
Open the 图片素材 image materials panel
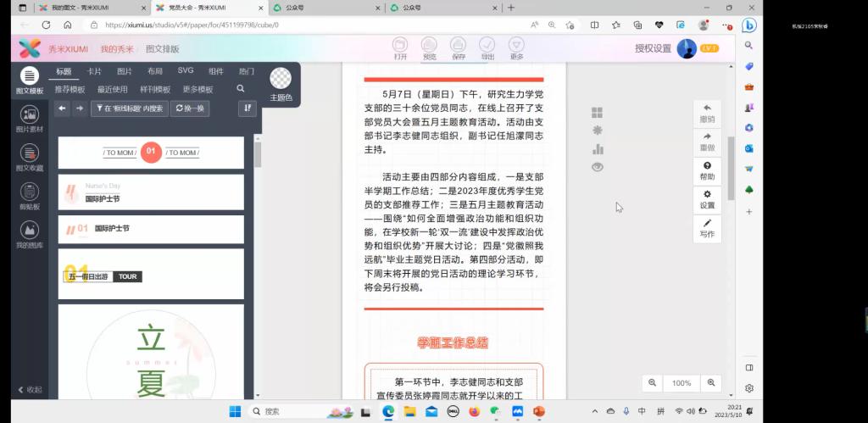point(30,118)
